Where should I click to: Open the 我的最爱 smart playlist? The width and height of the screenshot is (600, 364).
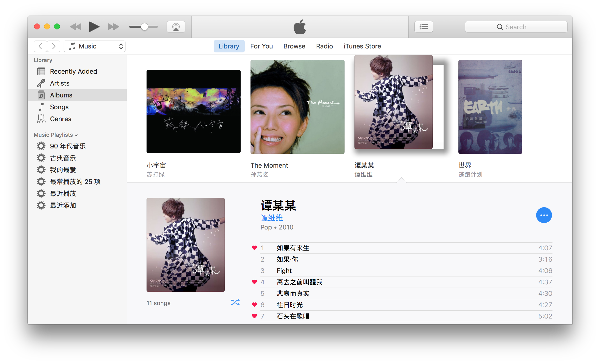[63, 170]
